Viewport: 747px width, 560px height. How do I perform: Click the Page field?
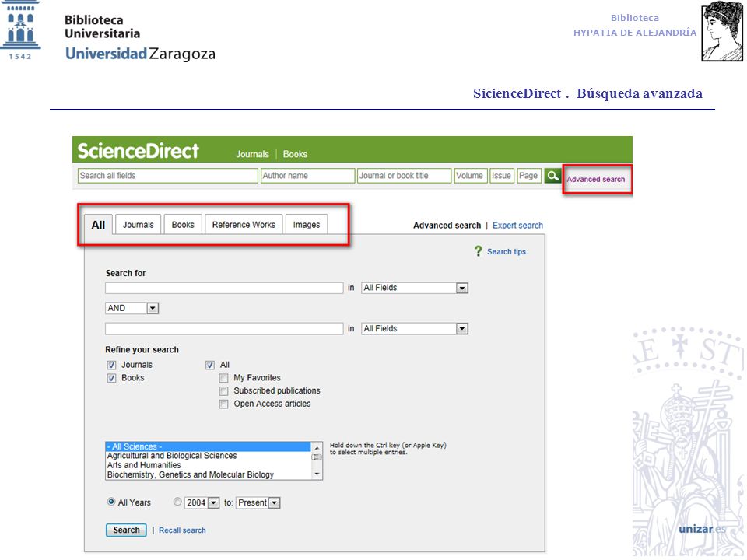tap(529, 176)
